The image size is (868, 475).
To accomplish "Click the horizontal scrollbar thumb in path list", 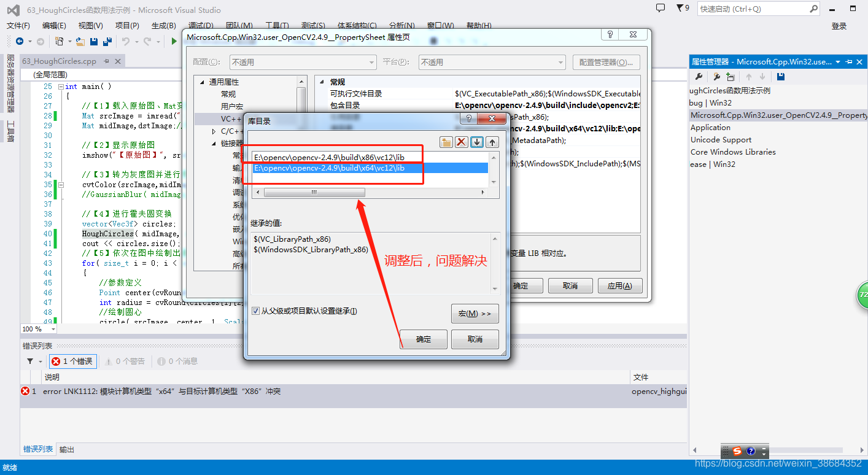I will [x=314, y=192].
